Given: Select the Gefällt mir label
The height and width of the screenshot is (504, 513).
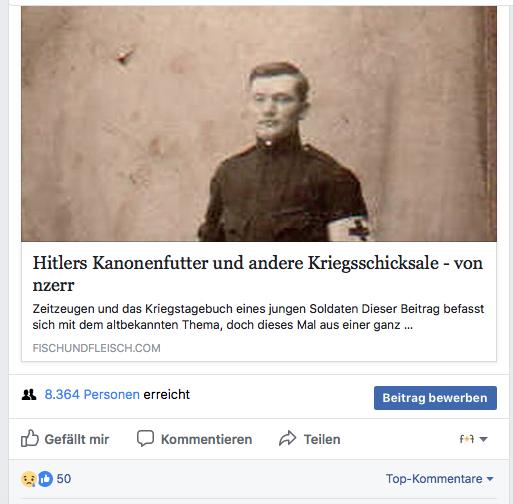Looking at the screenshot, I should tap(77, 439).
